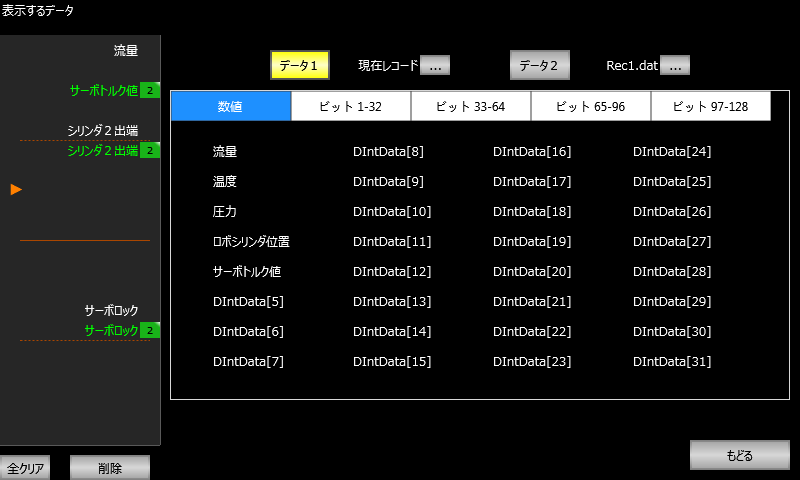Choose ロボシリンダ位置 data item
The height and width of the screenshot is (480, 800).
[251, 242]
